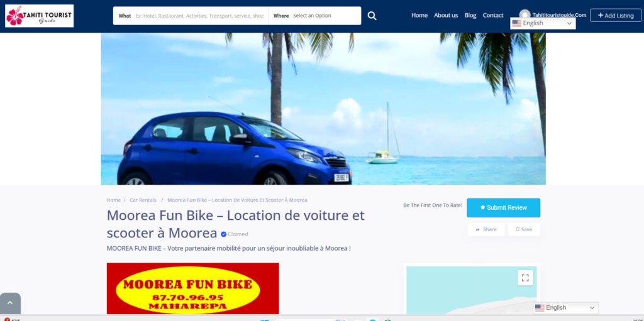Save this listing with the bookmark button

[x=523, y=229]
